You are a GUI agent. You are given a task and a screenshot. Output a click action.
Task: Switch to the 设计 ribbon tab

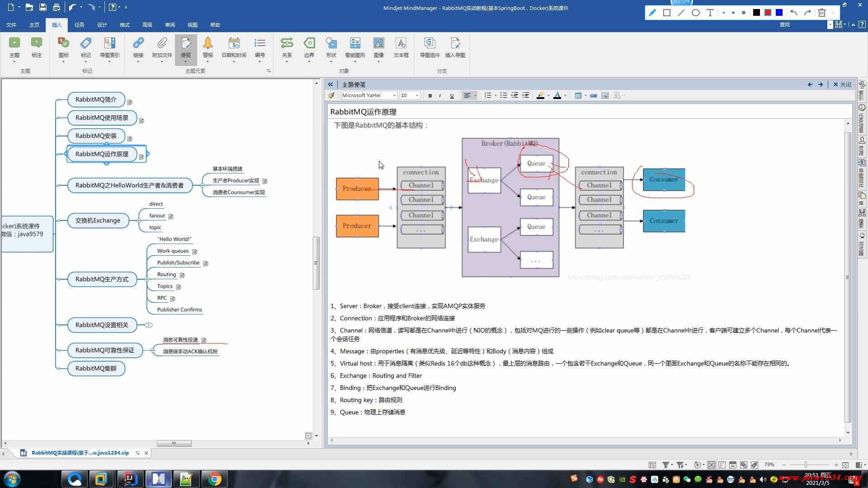(102, 25)
